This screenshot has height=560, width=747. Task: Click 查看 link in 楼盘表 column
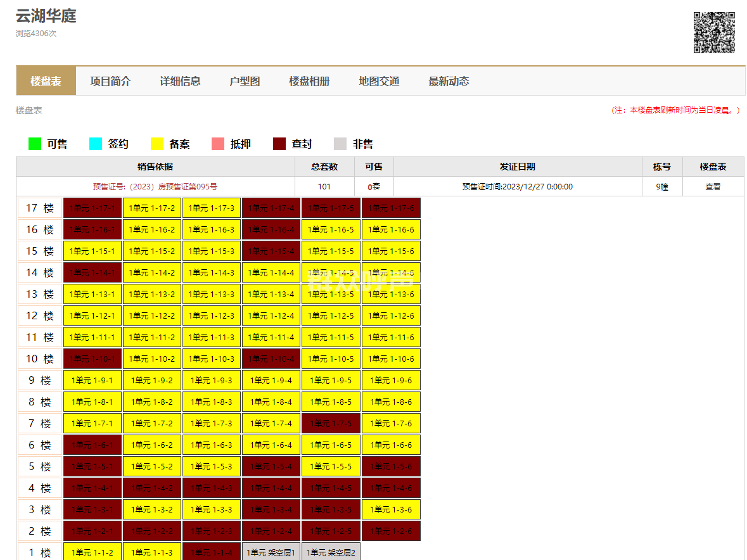(713, 187)
